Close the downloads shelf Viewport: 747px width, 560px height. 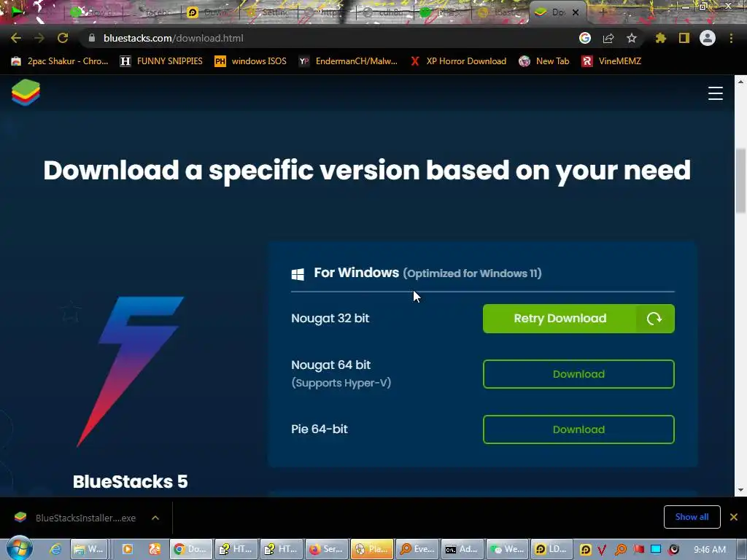(x=734, y=517)
